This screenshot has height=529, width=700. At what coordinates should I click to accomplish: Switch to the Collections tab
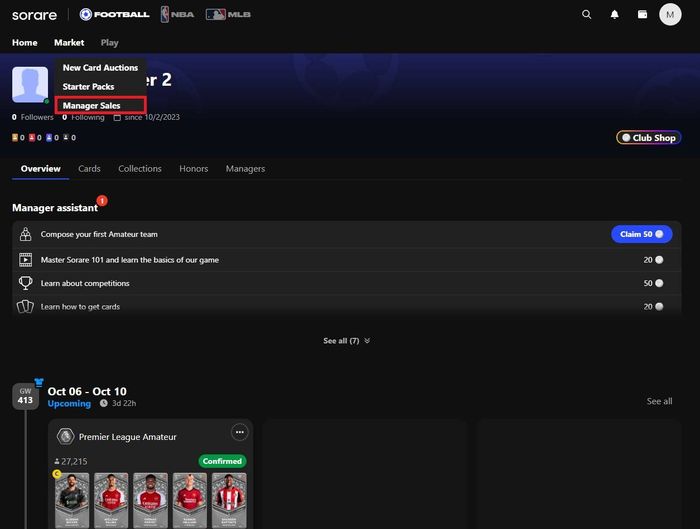pyautogui.click(x=140, y=169)
